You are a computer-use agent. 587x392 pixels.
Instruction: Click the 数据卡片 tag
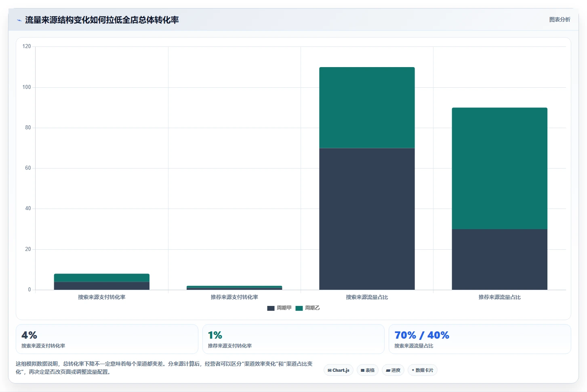(422, 370)
